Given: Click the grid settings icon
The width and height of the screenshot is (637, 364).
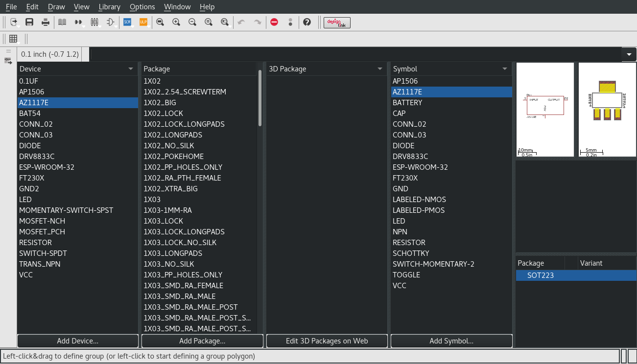Looking at the screenshot, I should tap(13, 39).
